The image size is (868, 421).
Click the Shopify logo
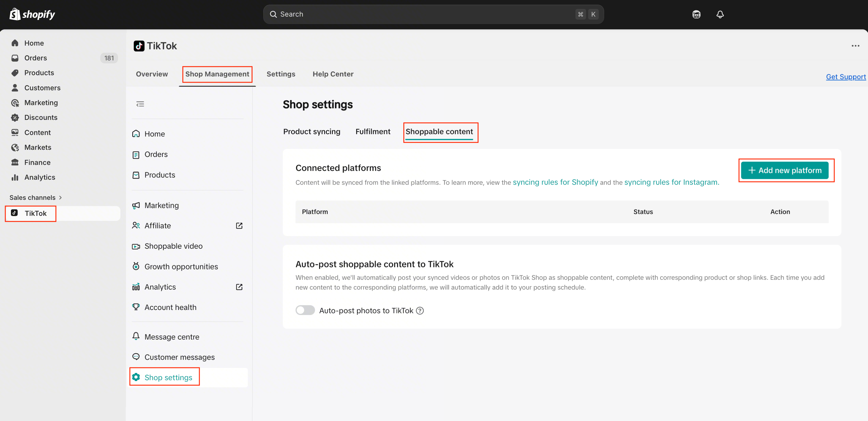[32, 14]
